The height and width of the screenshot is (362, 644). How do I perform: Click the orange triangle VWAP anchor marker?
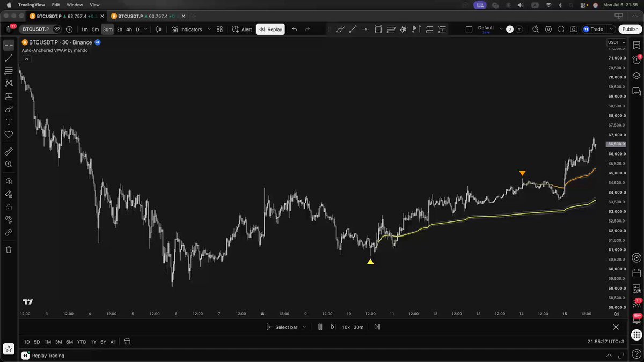(x=522, y=173)
